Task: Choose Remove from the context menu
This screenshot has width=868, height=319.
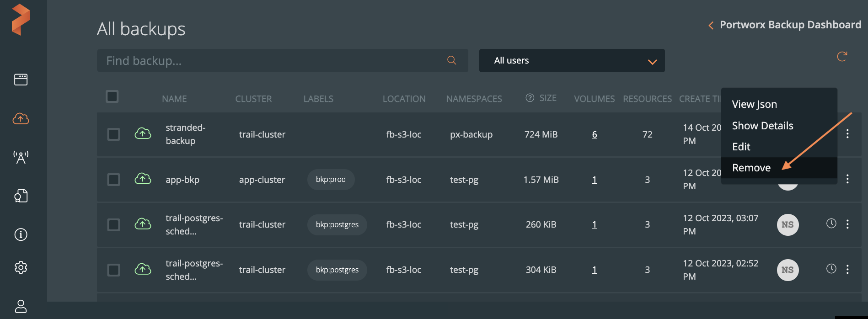Action: tap(751, 168)
